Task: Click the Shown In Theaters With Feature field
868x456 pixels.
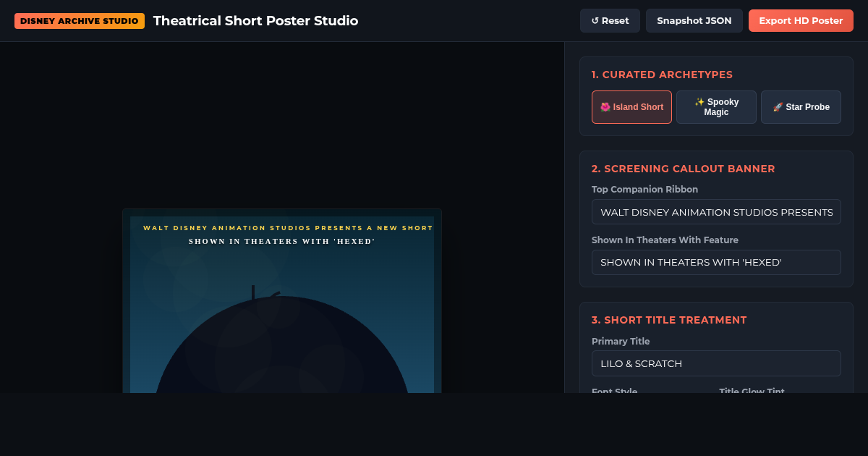Action: pos(716,262)
